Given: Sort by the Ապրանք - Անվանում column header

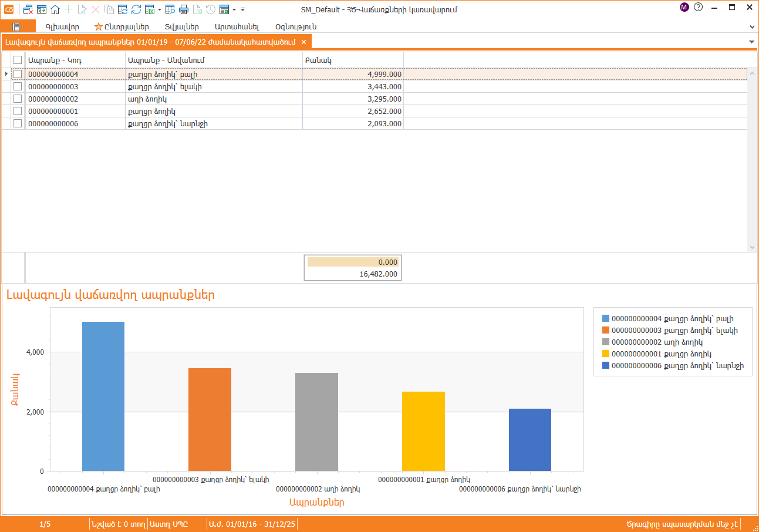Looking at the screenshot, I should 214,60.
